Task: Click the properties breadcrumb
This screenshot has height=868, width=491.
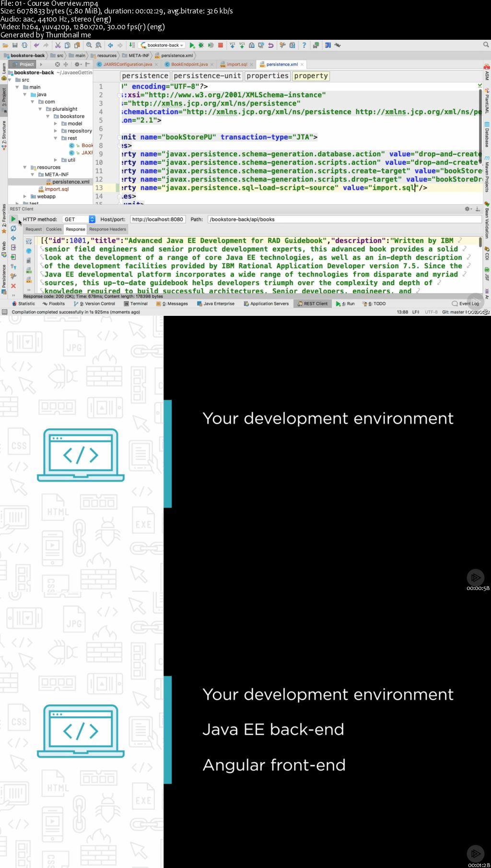Action: pyautogui.click(x=268, y=76)
